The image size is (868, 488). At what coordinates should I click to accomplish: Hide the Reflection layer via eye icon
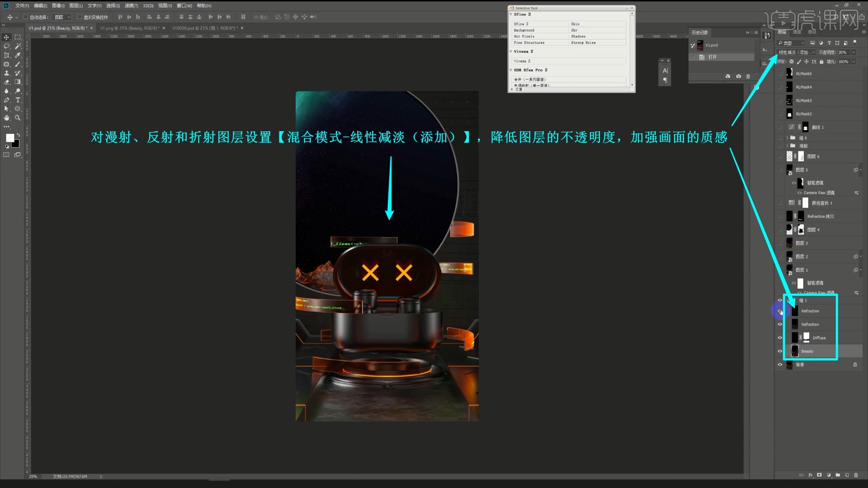780,324
